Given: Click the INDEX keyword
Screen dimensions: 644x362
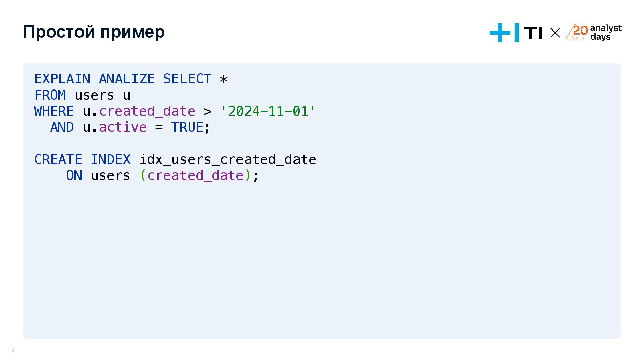Looking at the screenshot, I should (111, 160).
